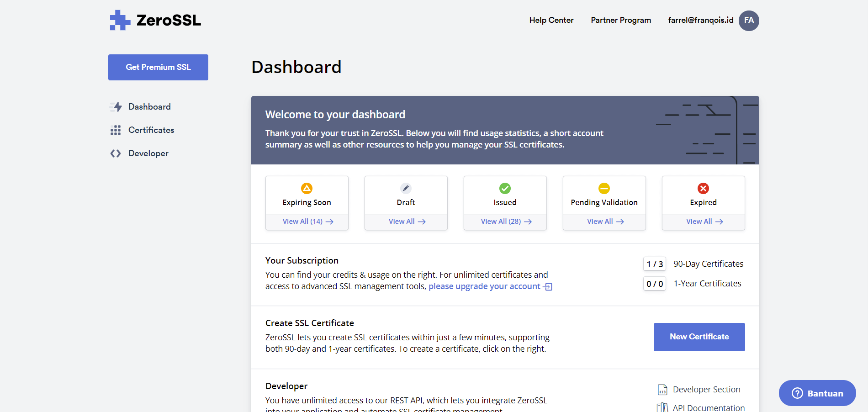Click the 1 / 3 certificates usage counter

(655, 264)
